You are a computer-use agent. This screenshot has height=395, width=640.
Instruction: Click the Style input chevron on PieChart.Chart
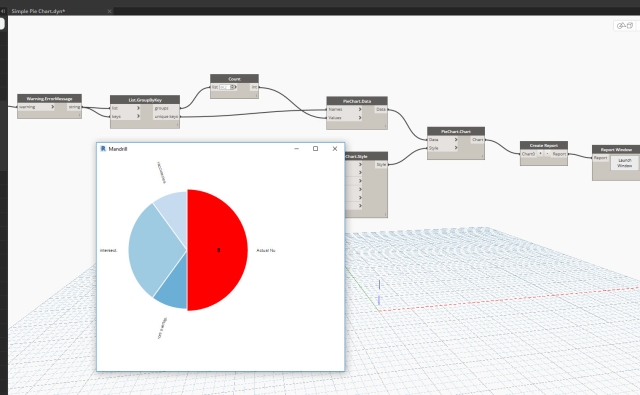point(456,148)
